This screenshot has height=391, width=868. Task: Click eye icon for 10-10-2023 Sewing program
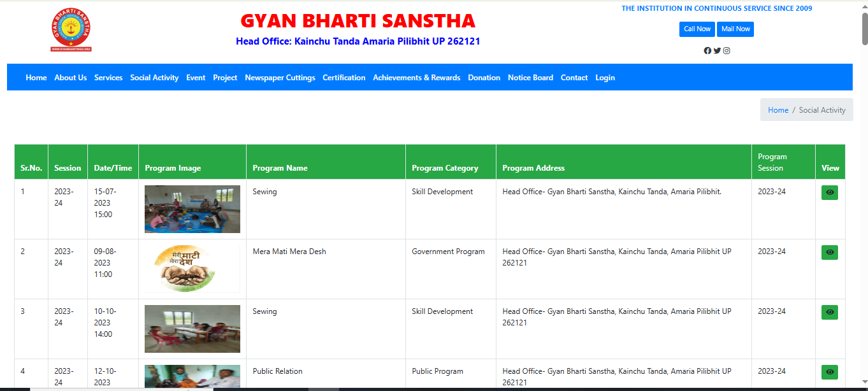(829, 312)
